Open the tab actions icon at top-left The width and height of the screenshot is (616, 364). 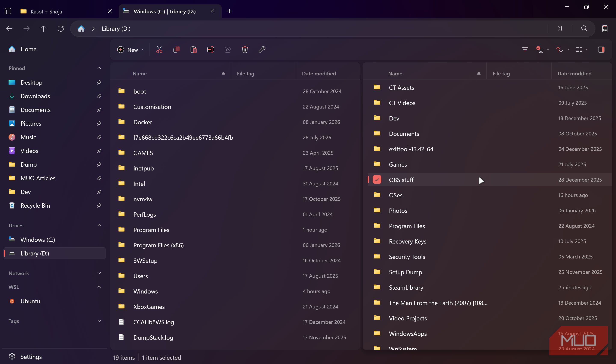pos(8,11)
